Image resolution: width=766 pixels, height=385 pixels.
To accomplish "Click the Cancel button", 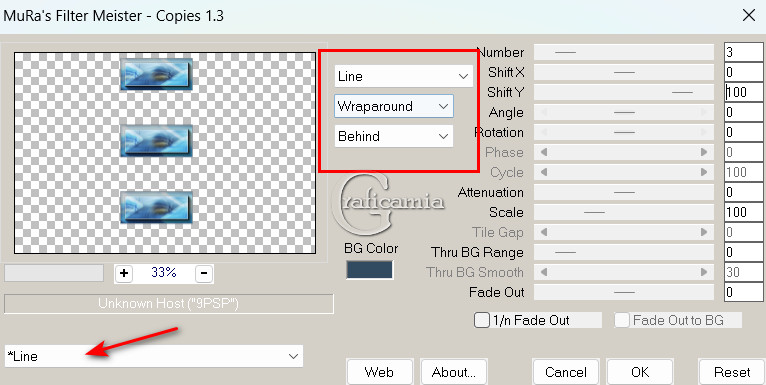I will point(566,372).
